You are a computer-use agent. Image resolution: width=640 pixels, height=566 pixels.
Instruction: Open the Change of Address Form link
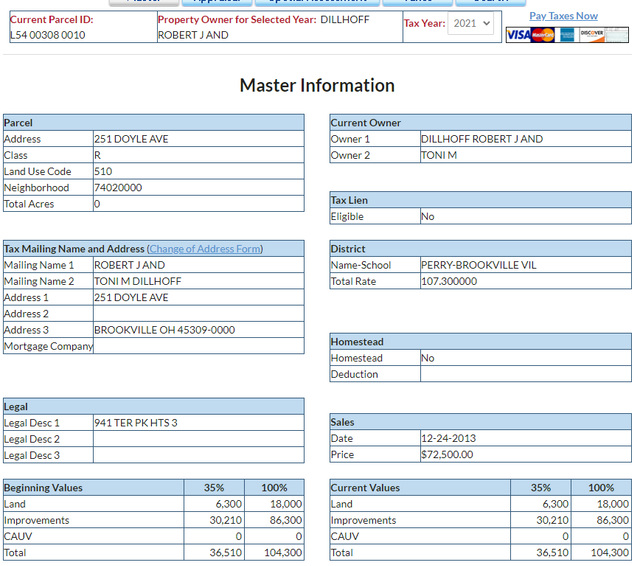[x=205, y=249]
